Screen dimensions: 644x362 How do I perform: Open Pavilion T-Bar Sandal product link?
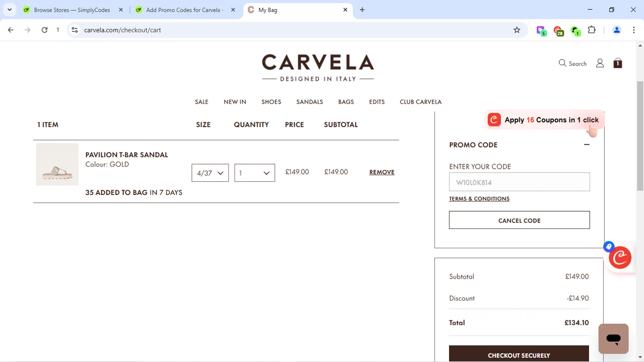point(127,155)
